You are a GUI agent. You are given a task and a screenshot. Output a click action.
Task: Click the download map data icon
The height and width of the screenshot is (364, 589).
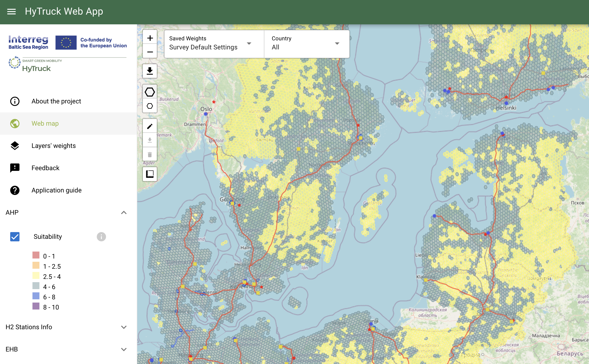(x=150, y=71)
